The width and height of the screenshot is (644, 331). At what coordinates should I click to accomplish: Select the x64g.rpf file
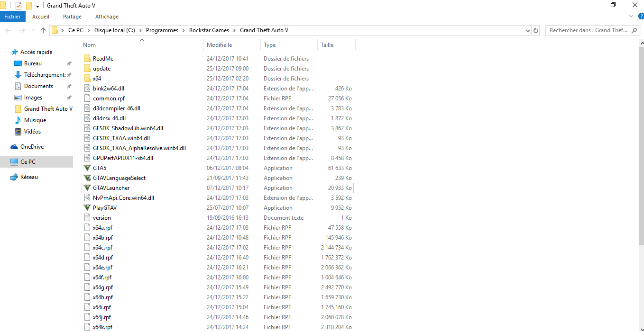point(103,287)
